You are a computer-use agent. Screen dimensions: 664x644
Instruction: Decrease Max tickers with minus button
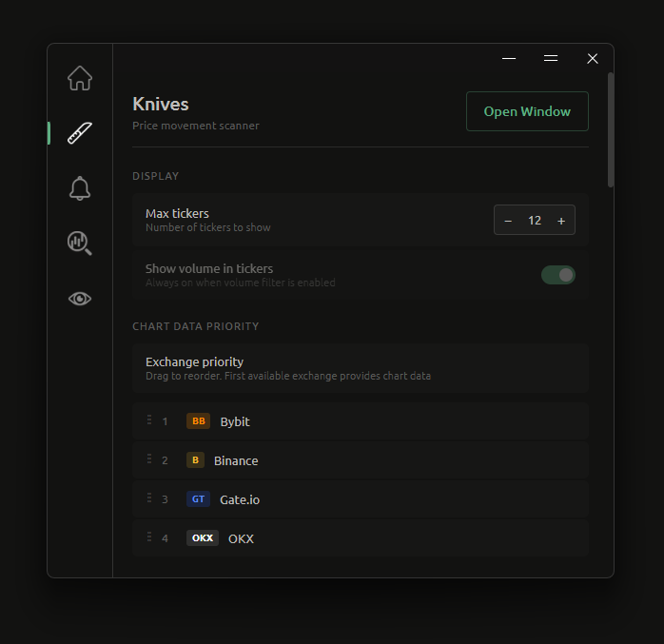(x=508, y=221)
